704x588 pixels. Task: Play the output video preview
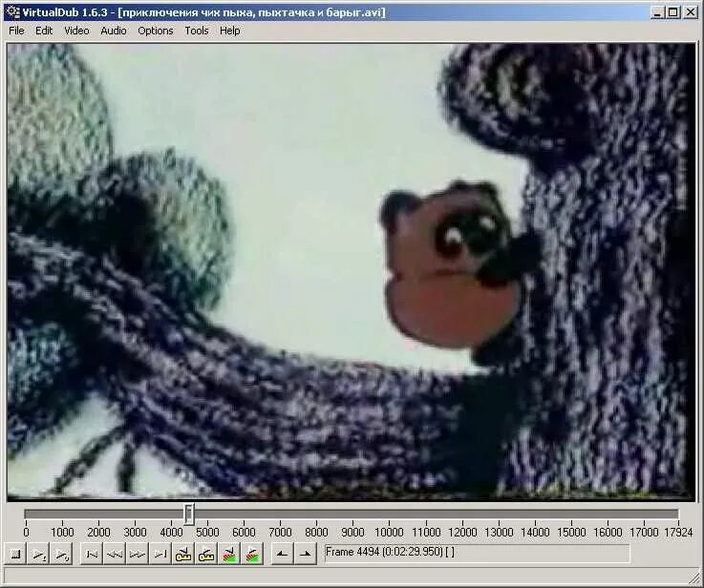[61, 555]
